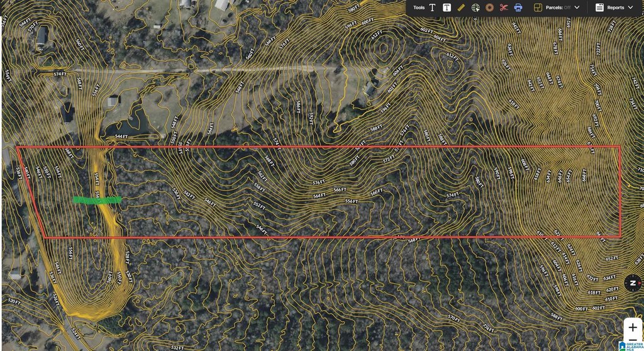Viewport: 644px width, 351px height.
Task: Pick the concentric circle radius tool
Action: 489,8
